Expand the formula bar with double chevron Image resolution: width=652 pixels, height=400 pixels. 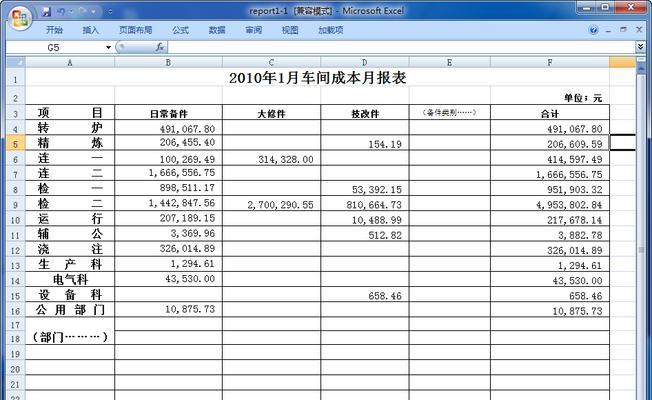[x=641, y=47]
